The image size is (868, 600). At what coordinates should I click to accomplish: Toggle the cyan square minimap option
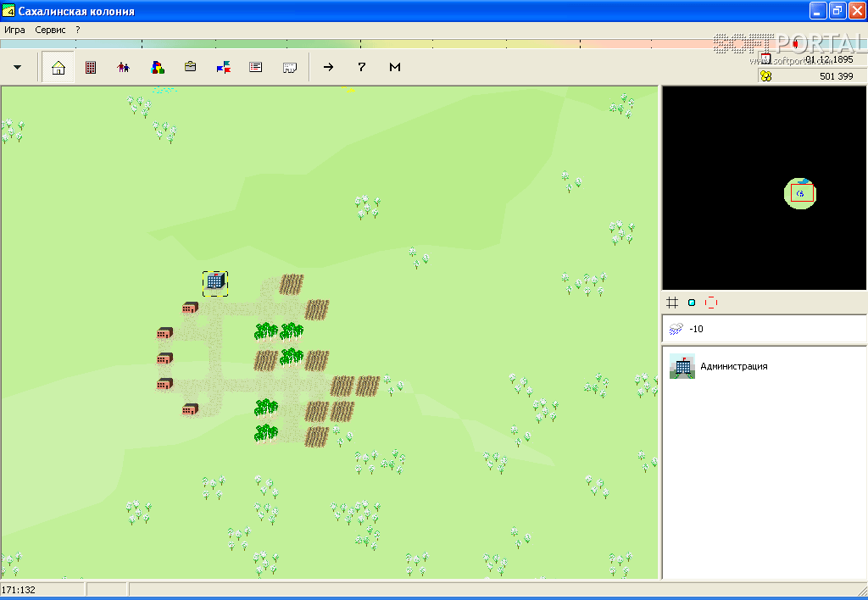tap(692, 303)
